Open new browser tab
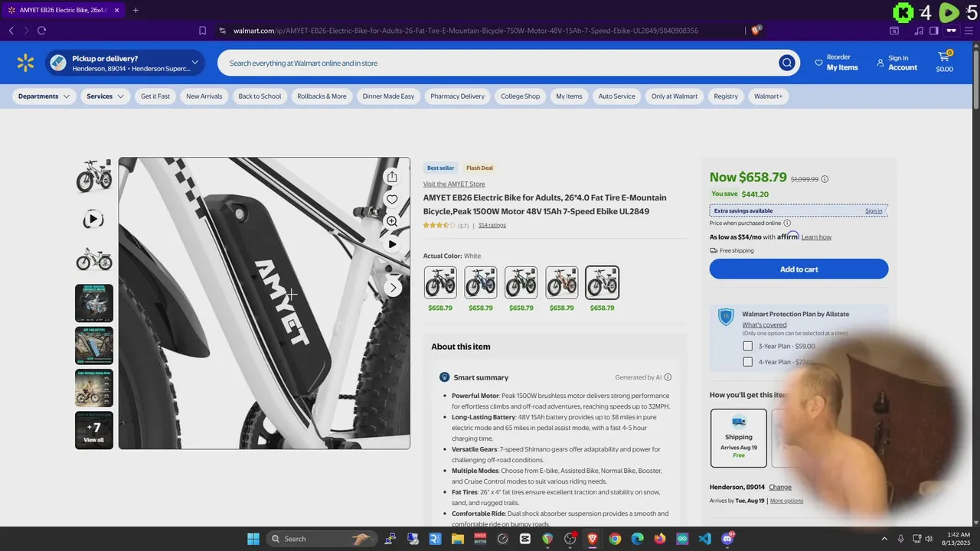 point(136,10)
